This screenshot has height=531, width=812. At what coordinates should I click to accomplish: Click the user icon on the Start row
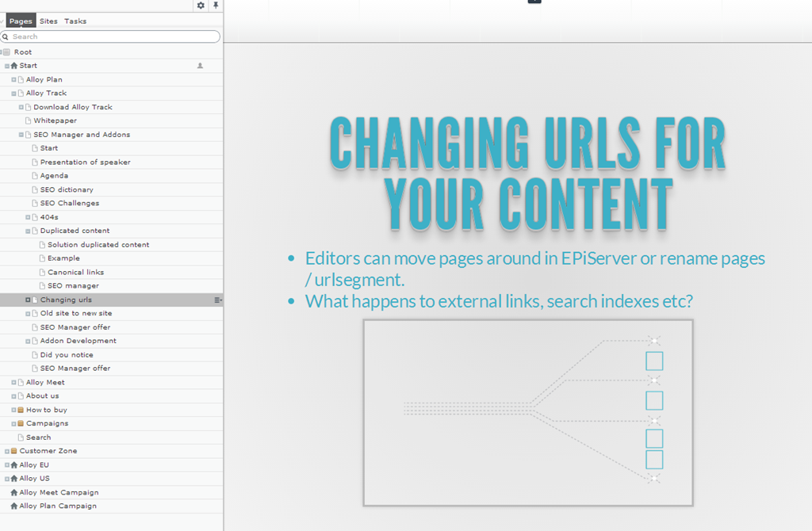point(200,66)
